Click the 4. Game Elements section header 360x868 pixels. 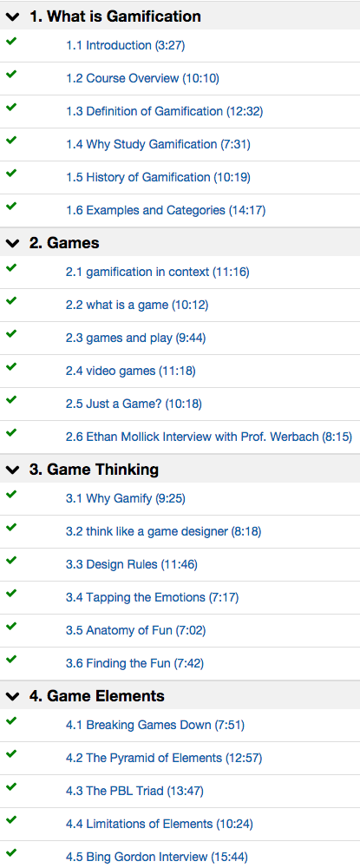180,696
